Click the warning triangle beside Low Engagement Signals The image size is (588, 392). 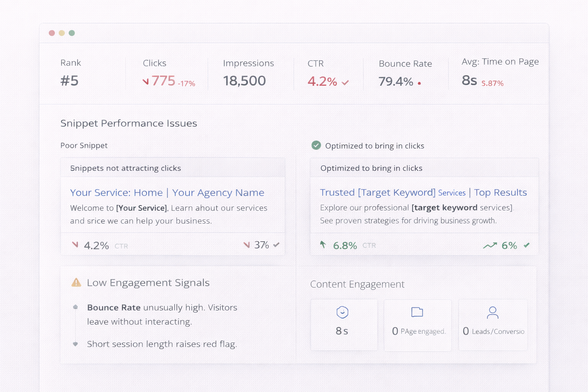click(x=76, y=283)
